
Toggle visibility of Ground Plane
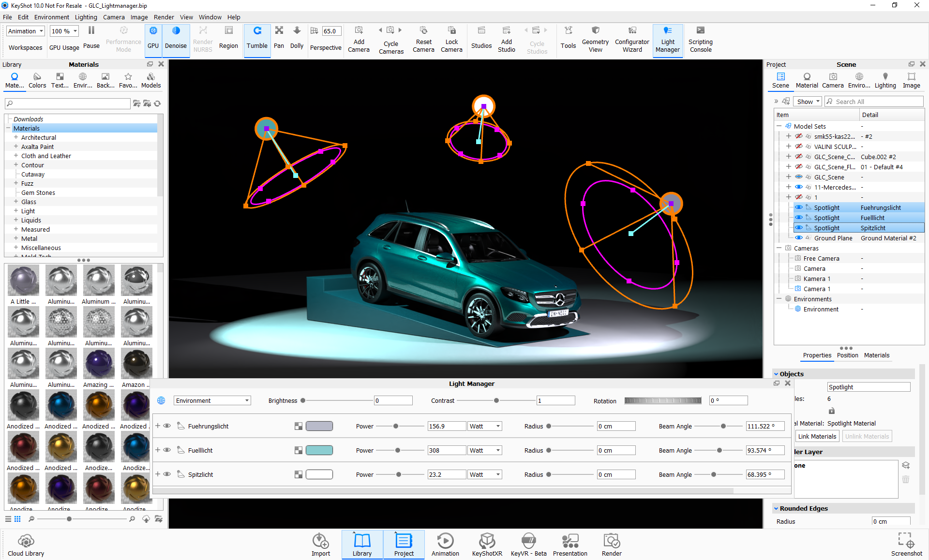[x=799, y=238]
